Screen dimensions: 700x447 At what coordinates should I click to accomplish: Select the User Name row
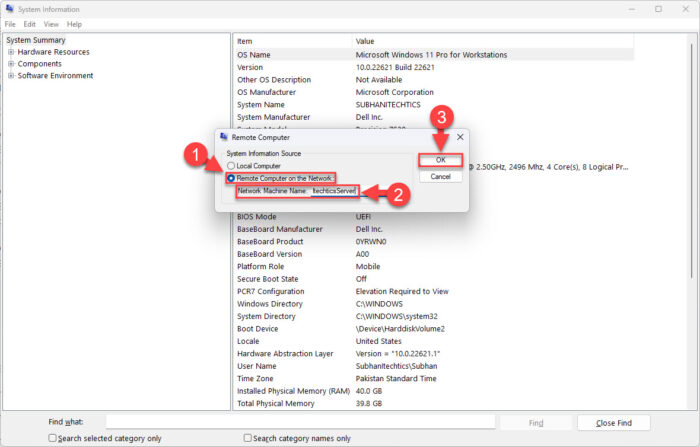click(x=434, y=367)
